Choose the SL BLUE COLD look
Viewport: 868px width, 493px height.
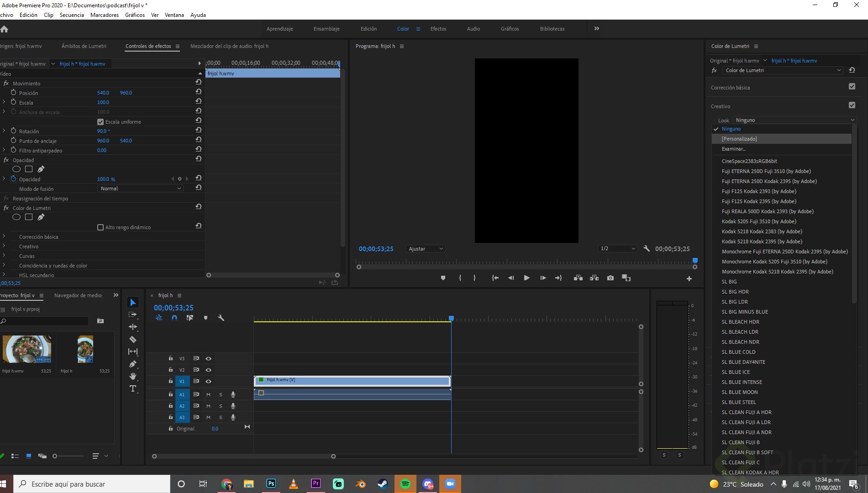(x=738, y=352)
